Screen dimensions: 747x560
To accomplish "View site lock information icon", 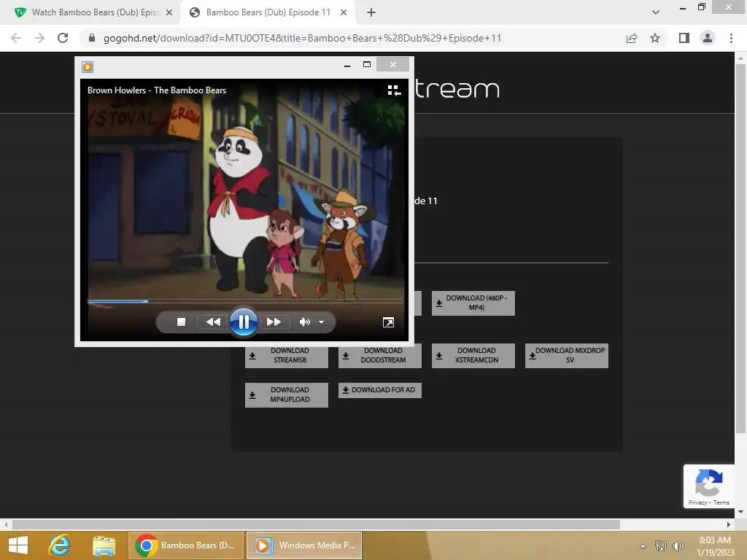I will click(x=92, y=38).
